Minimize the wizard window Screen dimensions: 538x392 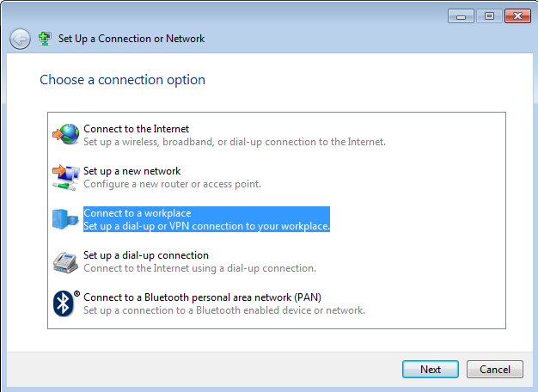(460, 16)
